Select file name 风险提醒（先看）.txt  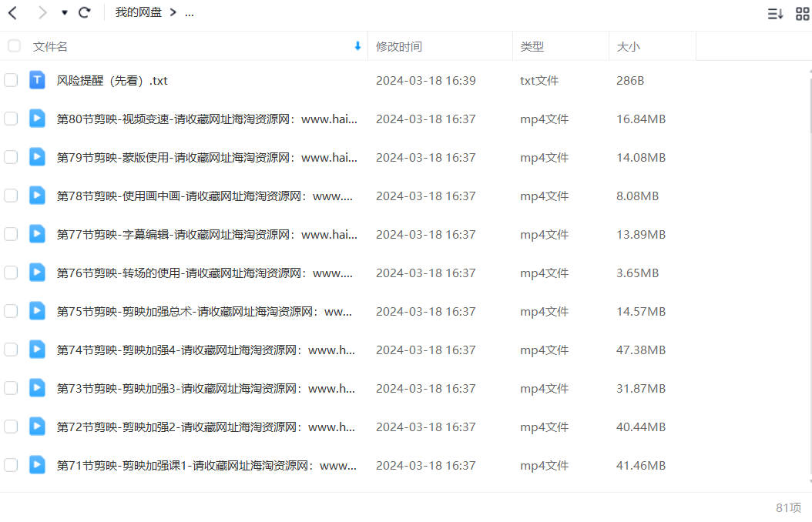pyautogui.click(x=112, y=81)
